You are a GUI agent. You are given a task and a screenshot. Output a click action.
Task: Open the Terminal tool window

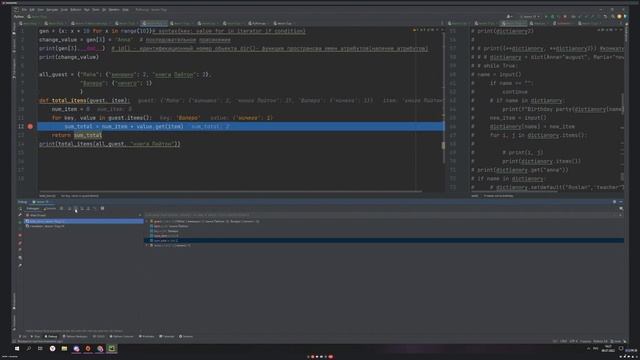pyautogui.click(x=167, y=336)
